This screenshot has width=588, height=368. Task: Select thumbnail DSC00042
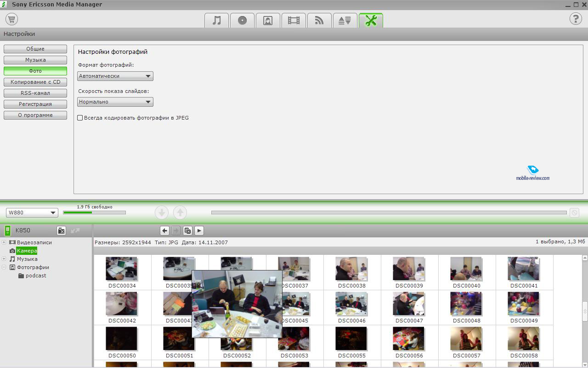[x=122, y=304]
